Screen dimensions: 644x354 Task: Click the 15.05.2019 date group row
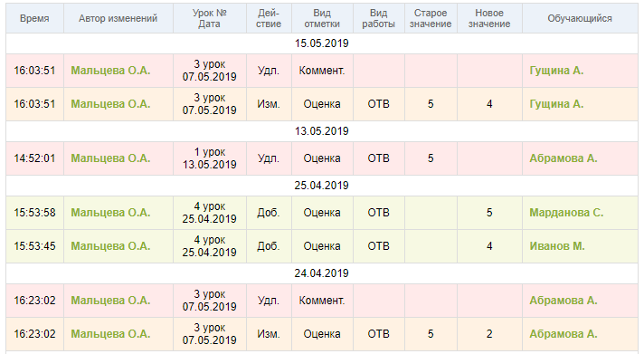tap(322, 43)
